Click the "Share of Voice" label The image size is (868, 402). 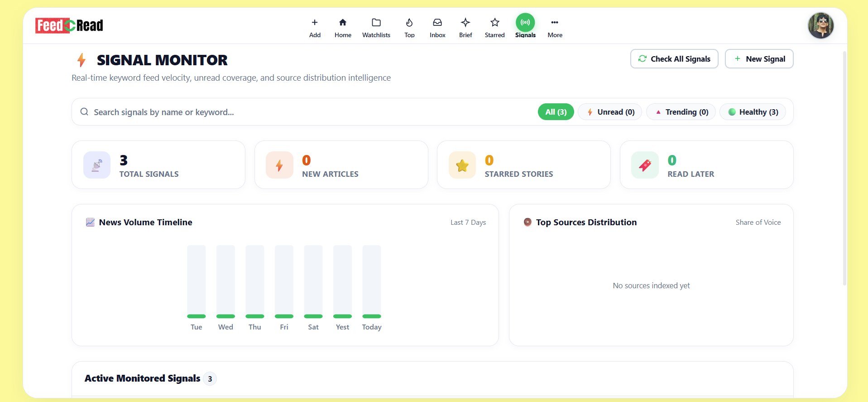click(758, 223)
